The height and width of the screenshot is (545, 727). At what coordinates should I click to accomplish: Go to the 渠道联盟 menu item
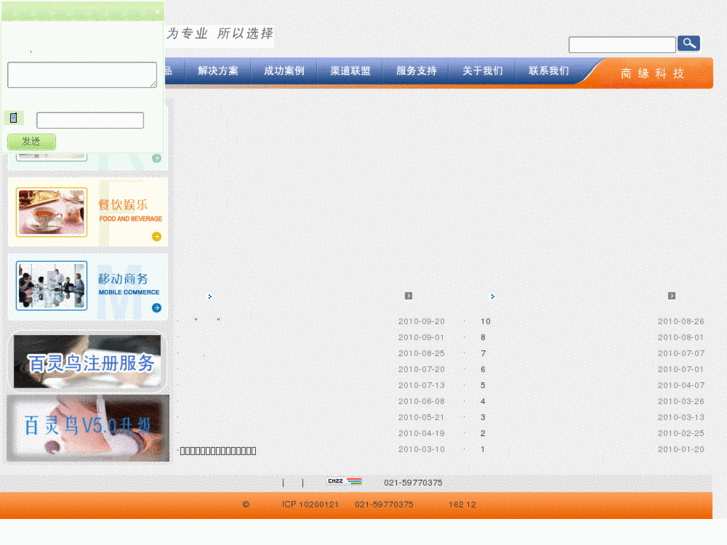pos(350,71)
